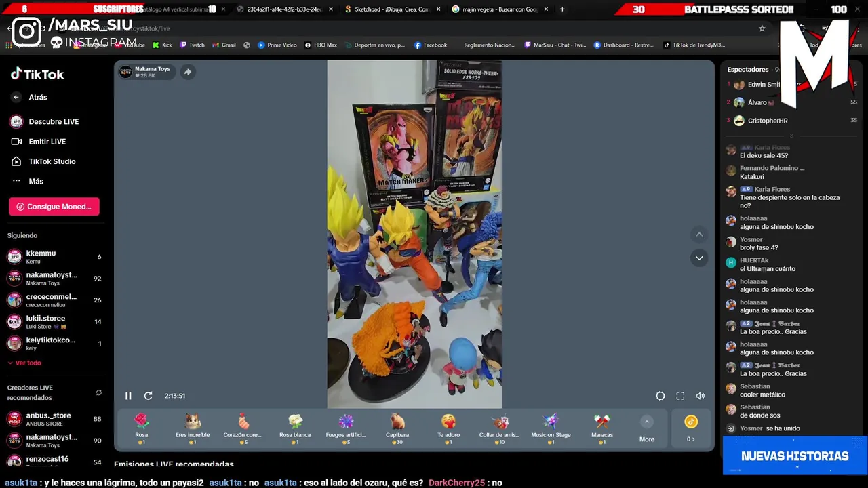Send the Te adoro gift
868x488 pixels.
coord(448,428)
